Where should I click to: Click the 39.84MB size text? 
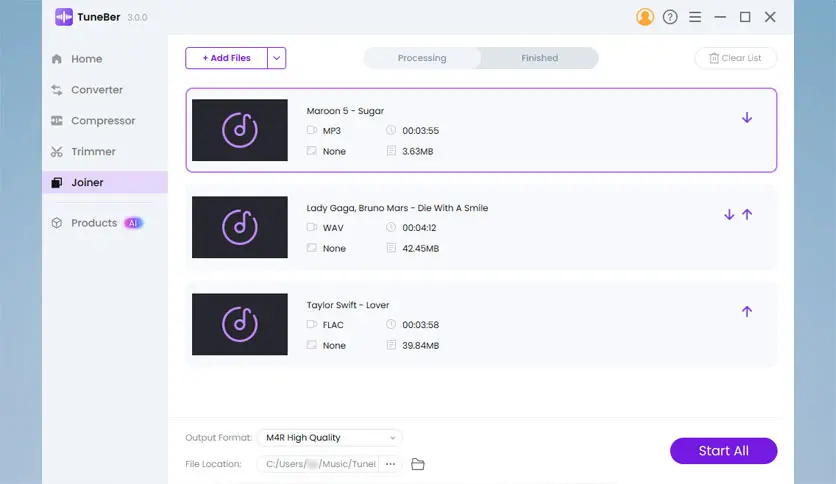421,345
